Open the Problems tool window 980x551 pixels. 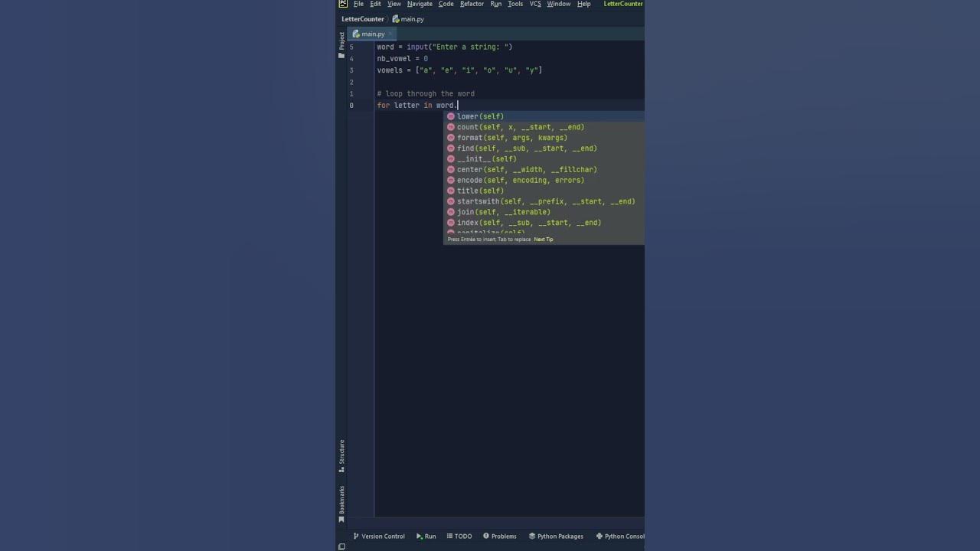pos(500,536)
